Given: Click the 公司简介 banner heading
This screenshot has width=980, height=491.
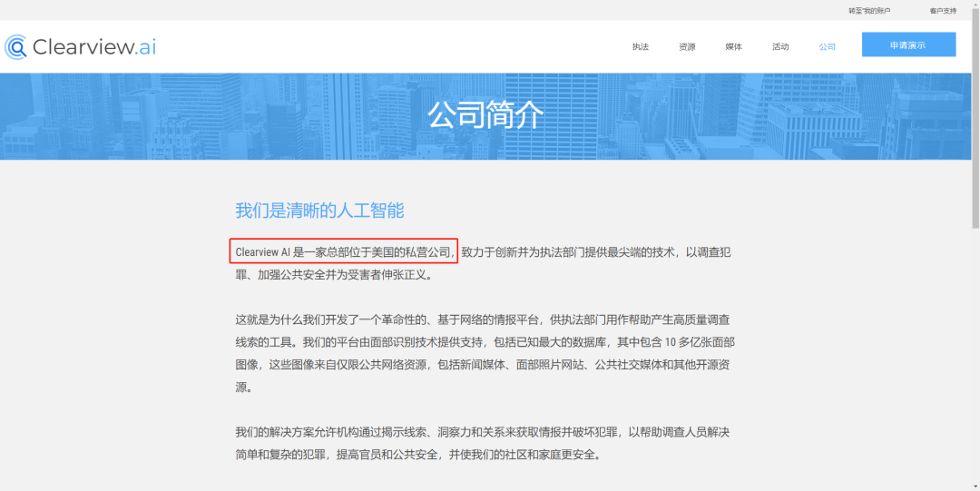Looking at the screenshot, I should [485, 114].
